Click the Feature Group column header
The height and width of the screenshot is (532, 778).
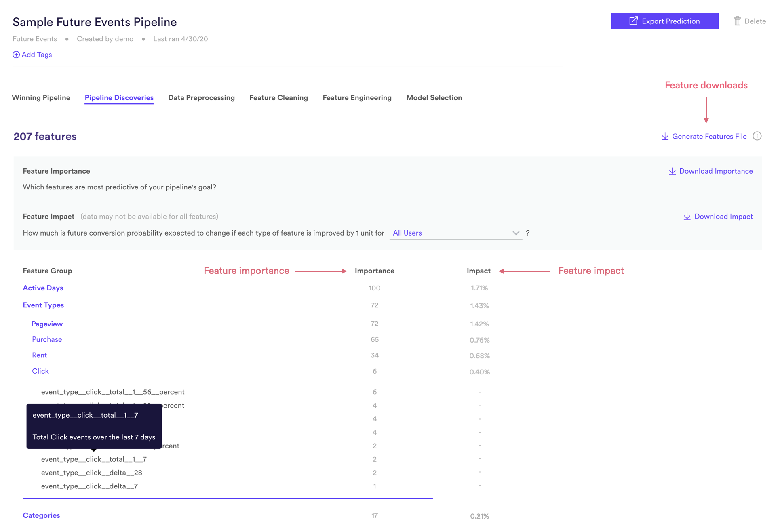coord(47,271)
